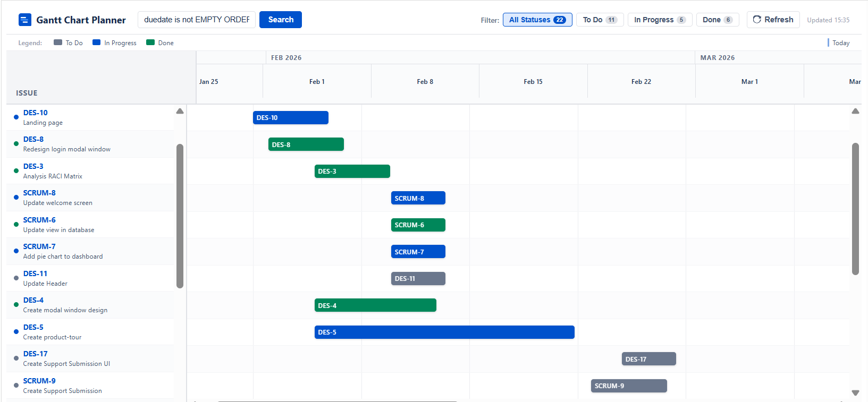This screenshot has height=402, width=868.
Task: Open issue link DES-3
Action: [33, 166]
